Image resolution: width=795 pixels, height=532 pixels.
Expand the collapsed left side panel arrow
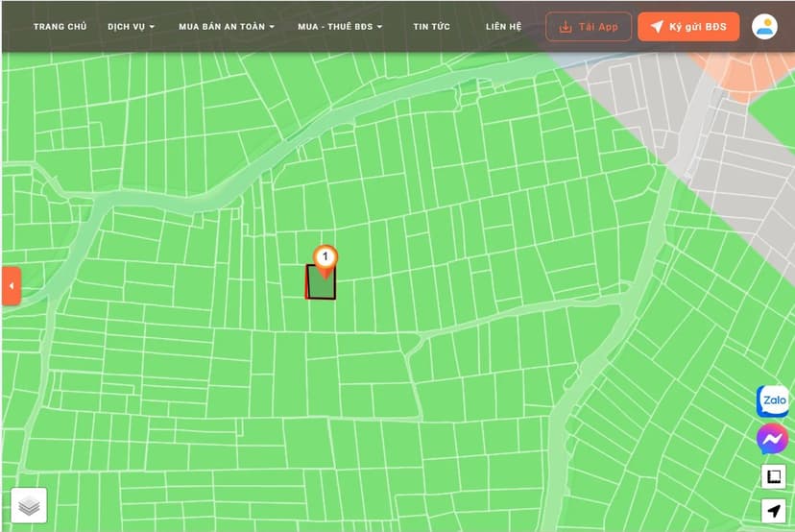click(x=12, y=286)
